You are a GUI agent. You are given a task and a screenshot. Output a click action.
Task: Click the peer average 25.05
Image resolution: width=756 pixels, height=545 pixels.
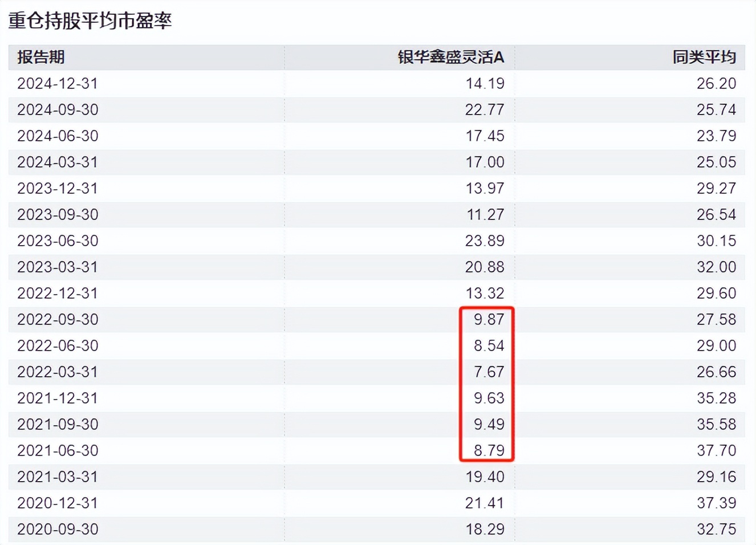click(717, 162)
